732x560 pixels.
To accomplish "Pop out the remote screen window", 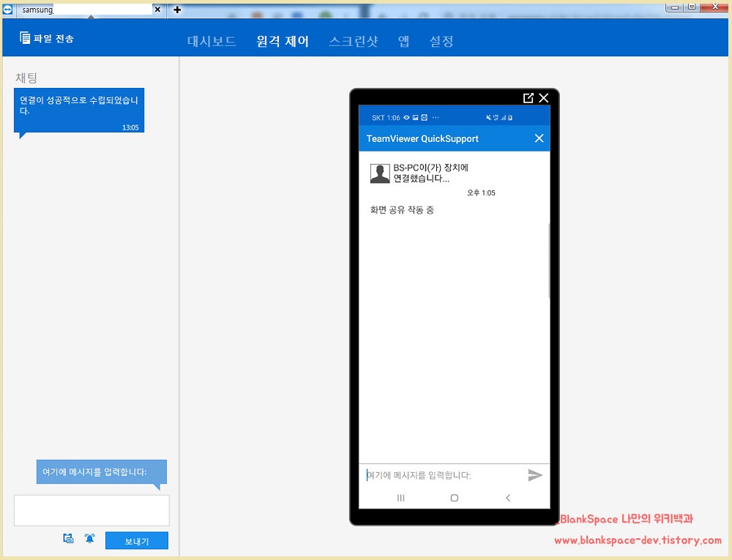I will 528,97.
